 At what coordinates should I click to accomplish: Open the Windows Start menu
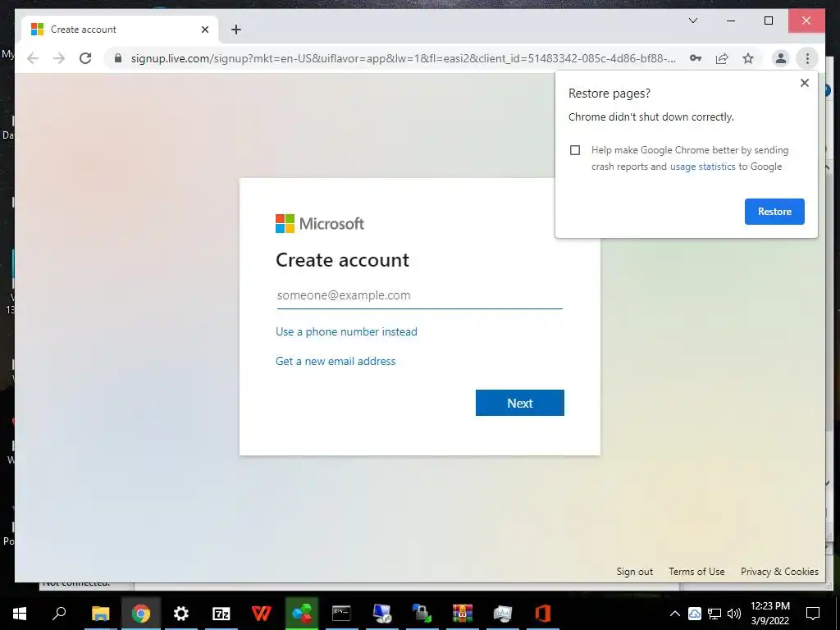pyautogui.click(x=20, y=614)
